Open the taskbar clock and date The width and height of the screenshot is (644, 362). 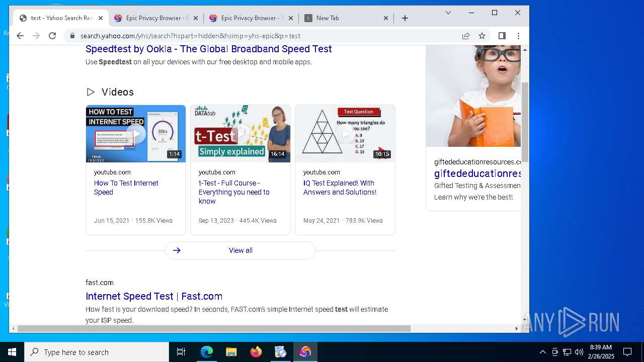(x=602, y=352)
